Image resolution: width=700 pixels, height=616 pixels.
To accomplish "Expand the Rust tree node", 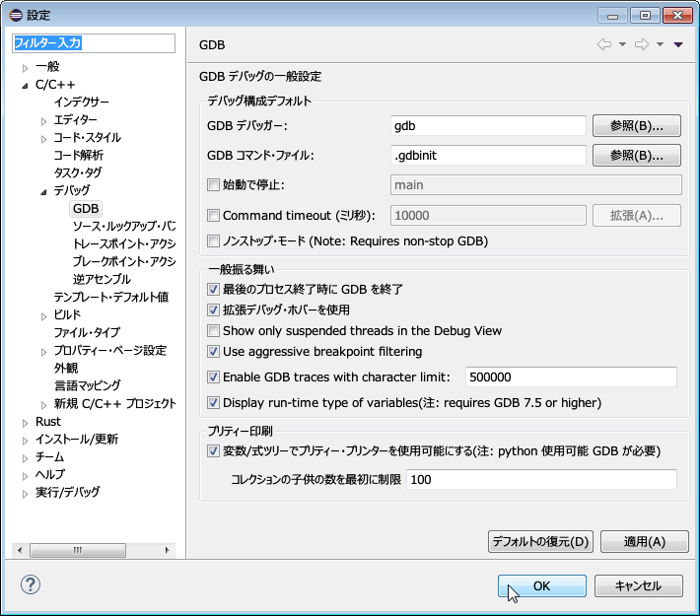I will pos(25,423).
